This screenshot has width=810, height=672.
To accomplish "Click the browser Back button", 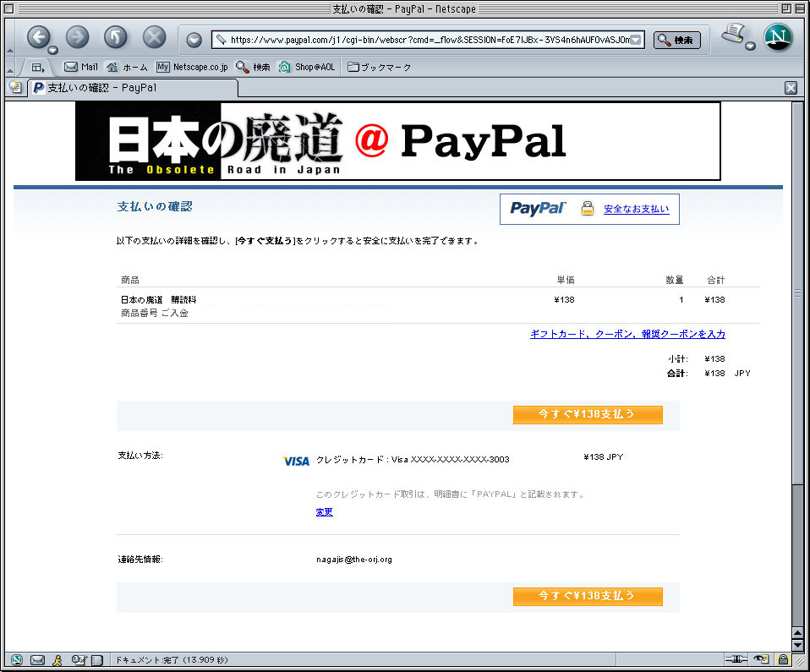I will pyautogui.click(x=38, y=37).
